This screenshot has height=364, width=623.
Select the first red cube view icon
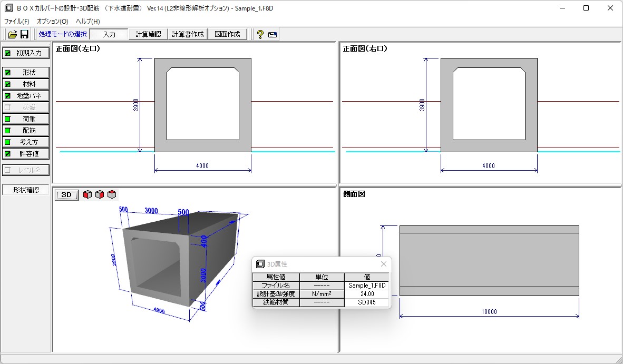[x=87, y=194]
